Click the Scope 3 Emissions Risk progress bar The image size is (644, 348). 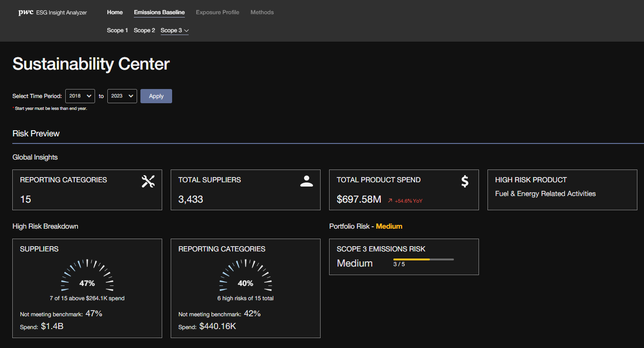coord(423,259)
